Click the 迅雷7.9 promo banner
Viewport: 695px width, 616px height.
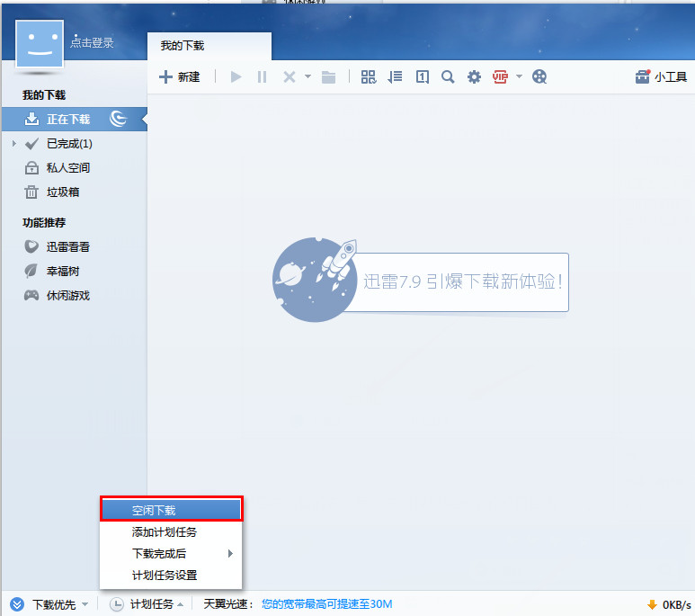pyautogui.click(x=420, y=281)
